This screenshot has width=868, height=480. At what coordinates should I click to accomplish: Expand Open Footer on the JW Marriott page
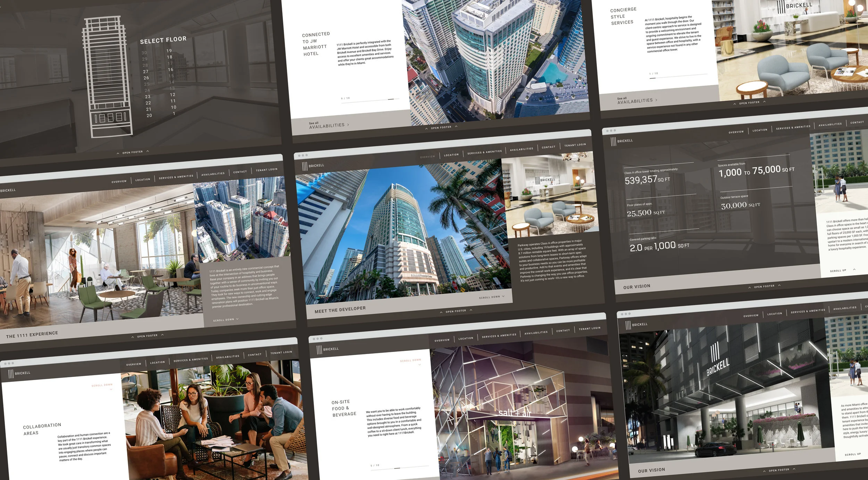(441, 127)
